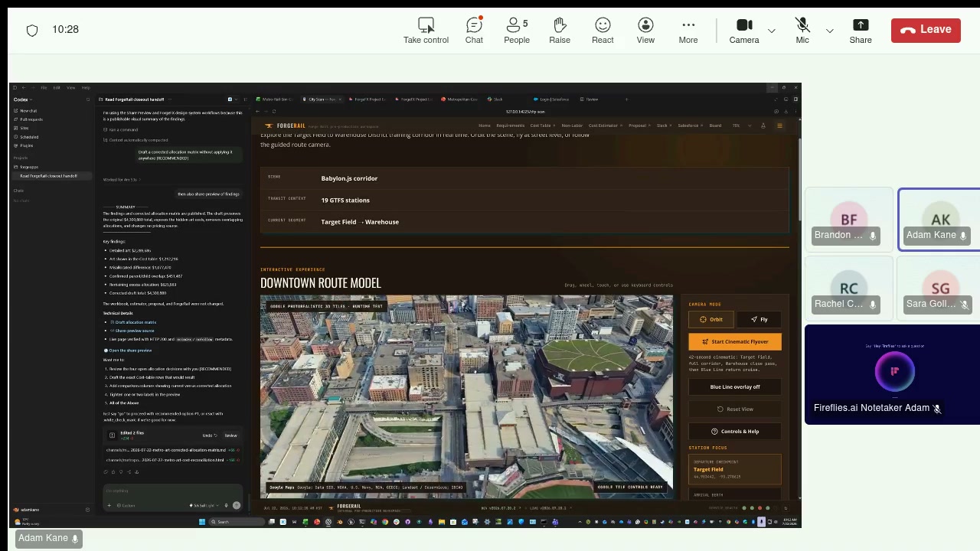This screenshot has width=980, height=551.
Task: Raise your hand in the meeting
Action: (x=560, y=30)
